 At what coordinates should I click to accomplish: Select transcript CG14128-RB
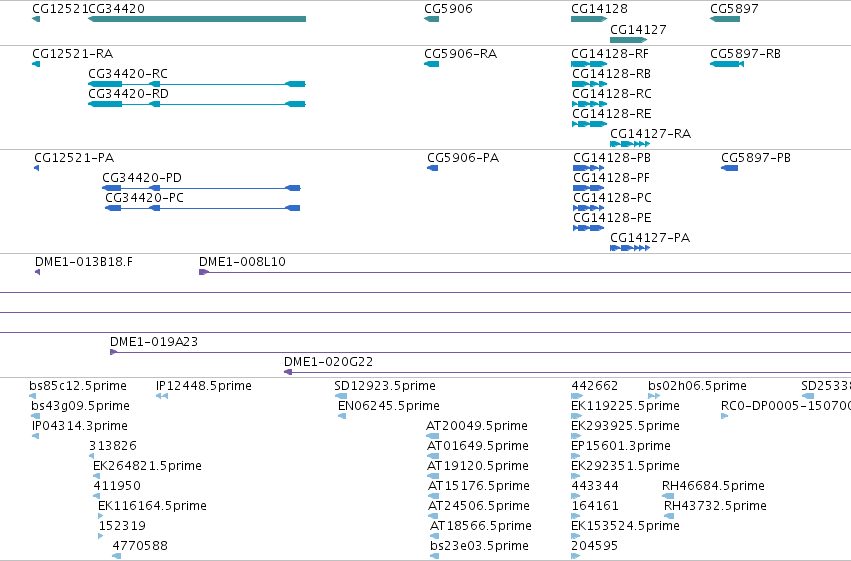coord(589,84)
